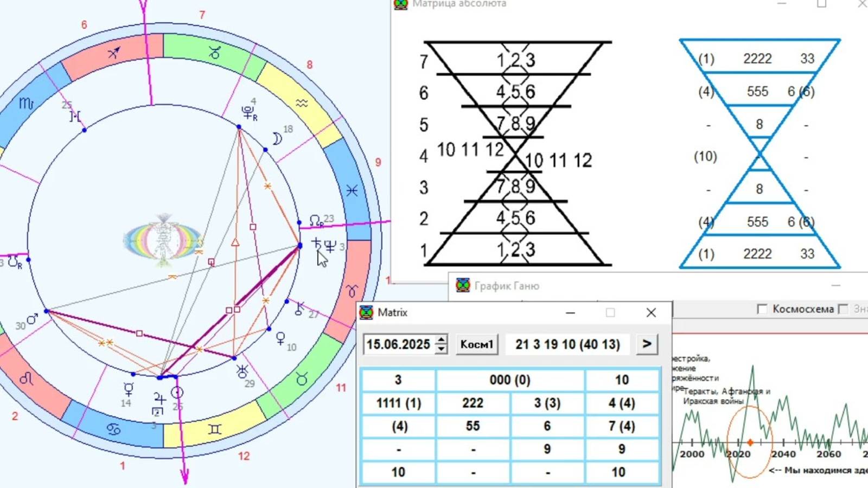Click the График Ганю window icon
The image size is (868, 488).
pyautogui.click(x=463, y=285)
